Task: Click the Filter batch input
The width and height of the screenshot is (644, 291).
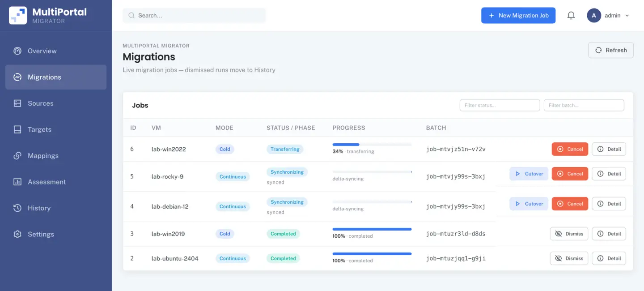Action: (584, 105)
